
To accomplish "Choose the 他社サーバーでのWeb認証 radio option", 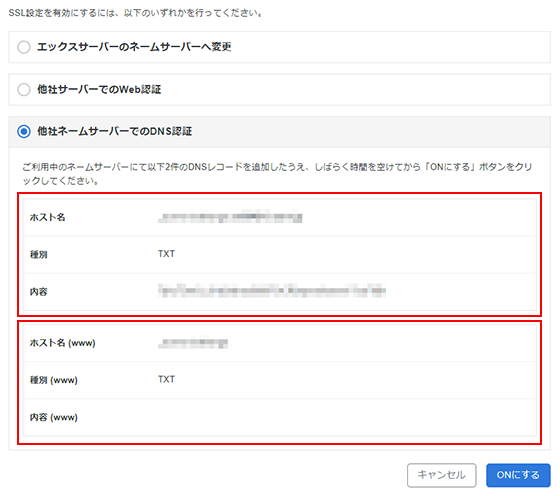I will coord(24,89).
